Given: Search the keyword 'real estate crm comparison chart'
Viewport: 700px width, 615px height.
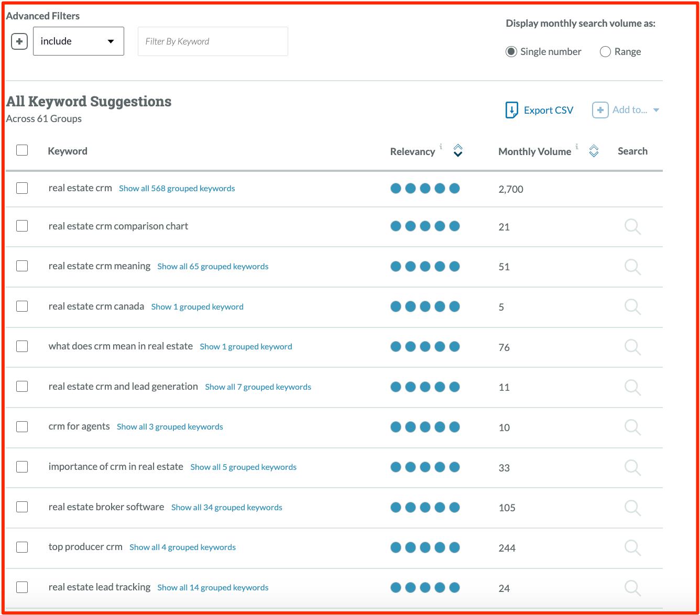Looking at the screenshot, I should [632, 227].
